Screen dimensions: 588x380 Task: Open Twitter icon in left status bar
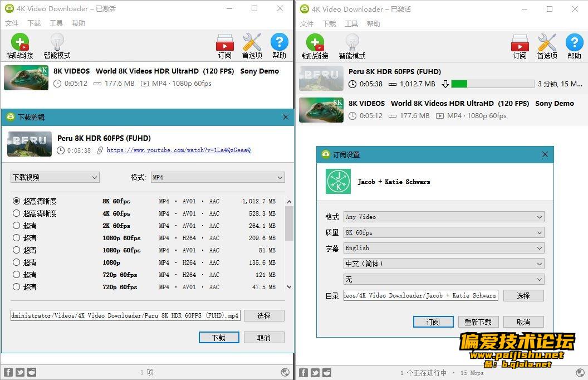[x=20, y=372]
